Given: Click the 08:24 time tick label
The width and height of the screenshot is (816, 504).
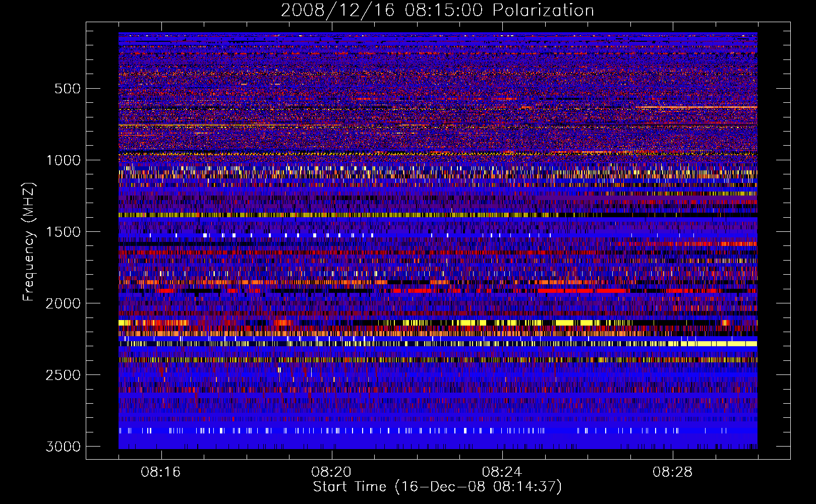Looking at the screenshot, I should [x=502, y=472].
